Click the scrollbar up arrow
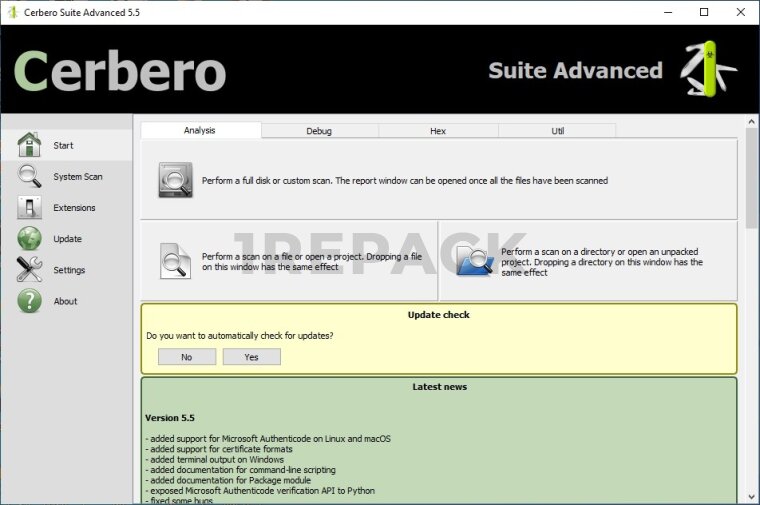 click(751, 122)
